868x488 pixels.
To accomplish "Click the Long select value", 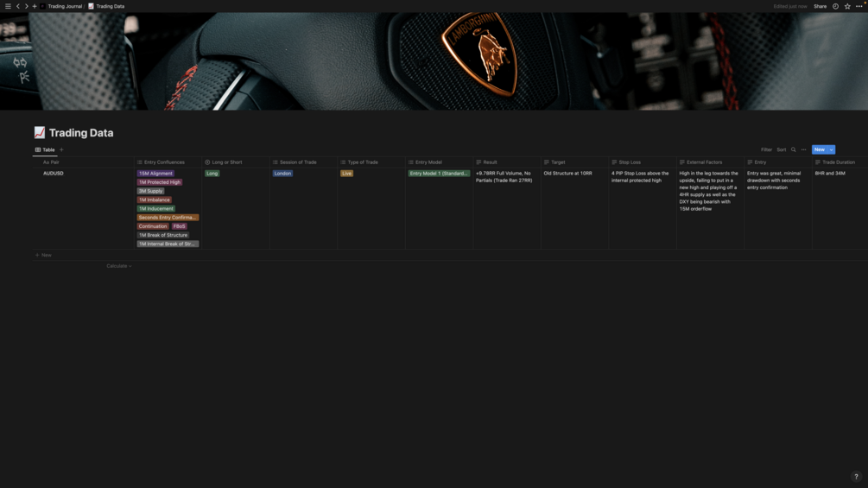I will point(212,174).
